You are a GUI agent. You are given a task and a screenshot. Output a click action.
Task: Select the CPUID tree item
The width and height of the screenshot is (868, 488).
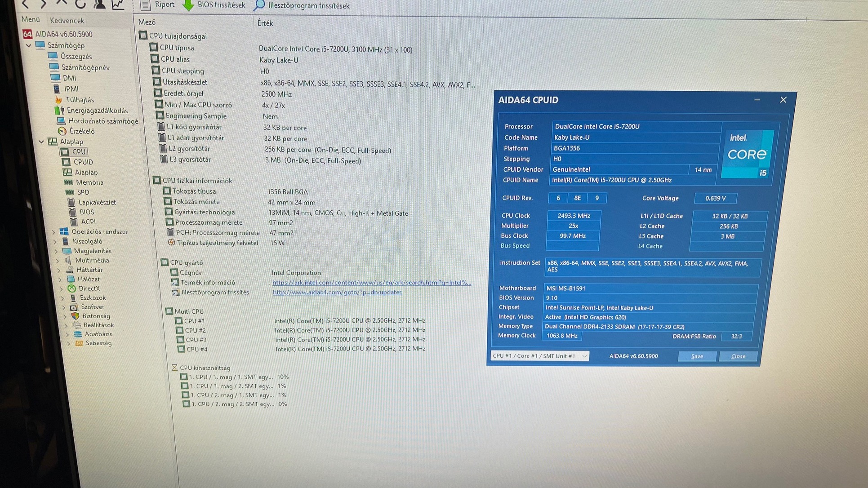click(x=83, y=162)
